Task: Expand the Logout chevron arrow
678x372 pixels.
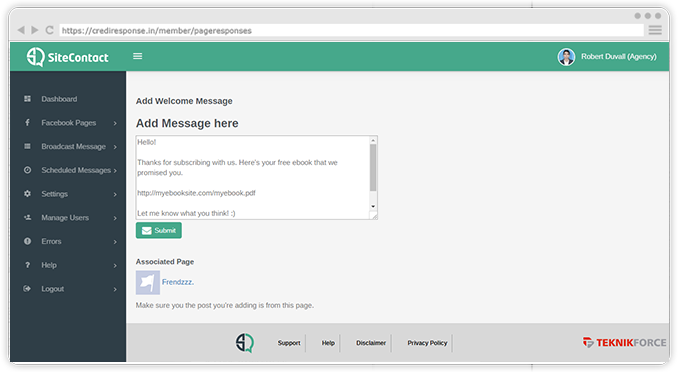Action: coord(115,289)
